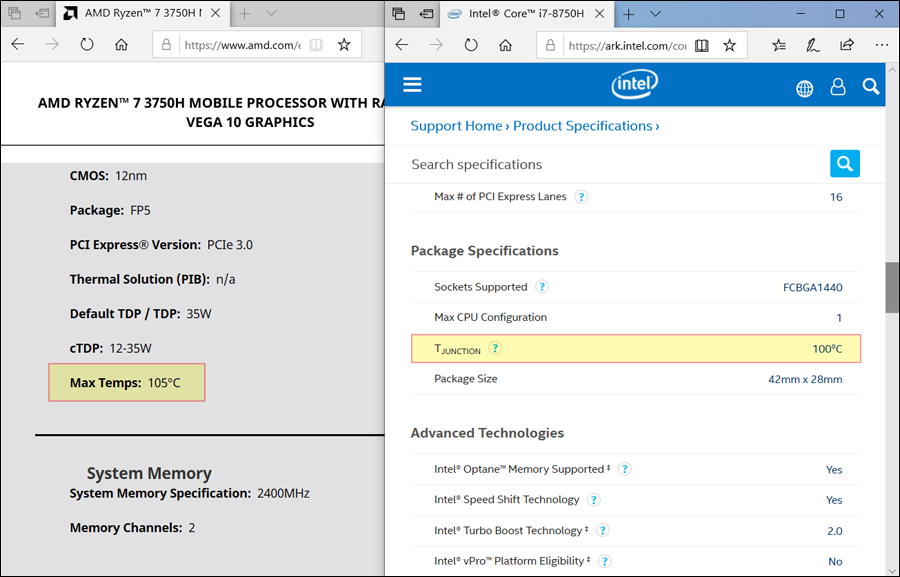The height and width of the screenshot is (577, 900).
Task: Click the Support Home breadcrumb link
Action: [x=456, y=126]
